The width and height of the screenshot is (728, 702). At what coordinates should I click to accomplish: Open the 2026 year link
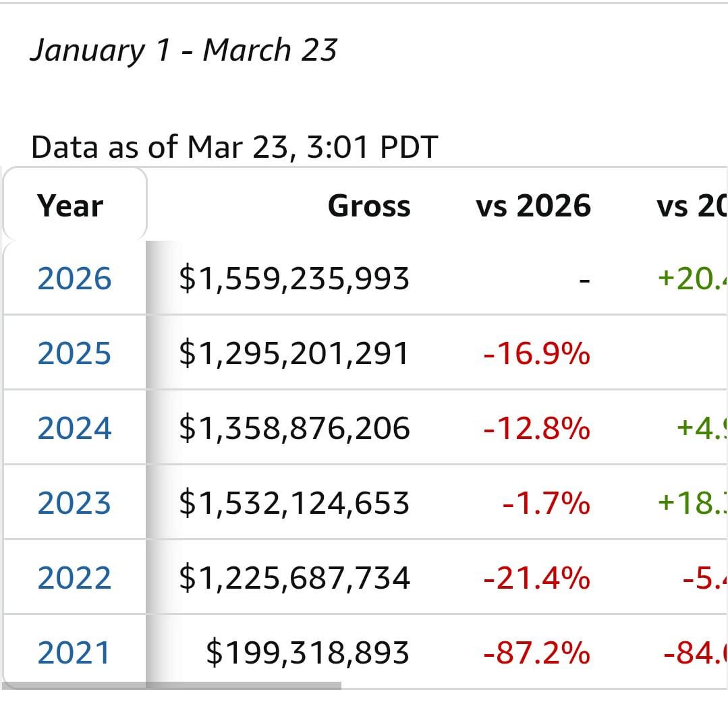[x=74, y=279]
